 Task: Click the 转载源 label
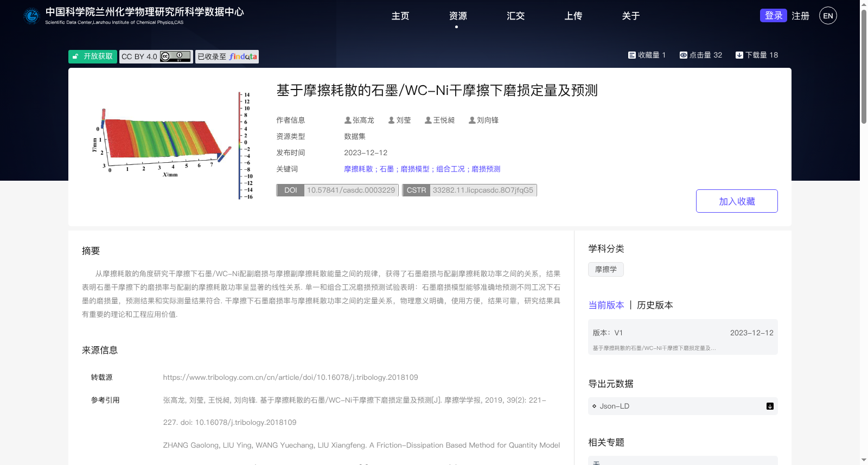(101, 377)
